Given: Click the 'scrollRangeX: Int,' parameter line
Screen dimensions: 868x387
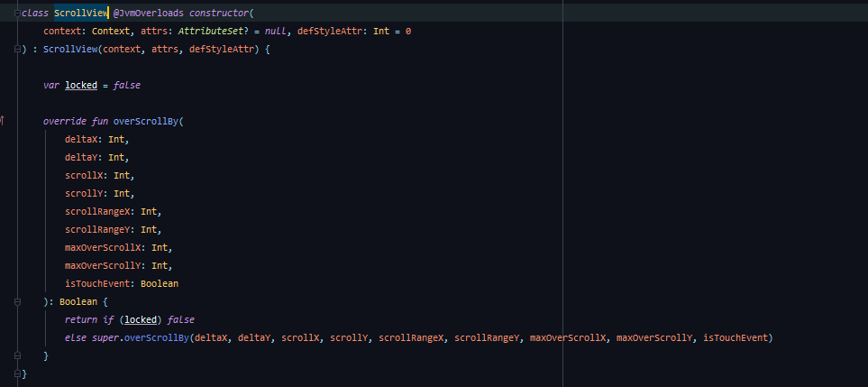Looking at the screenshot, I should pos(113,211).
